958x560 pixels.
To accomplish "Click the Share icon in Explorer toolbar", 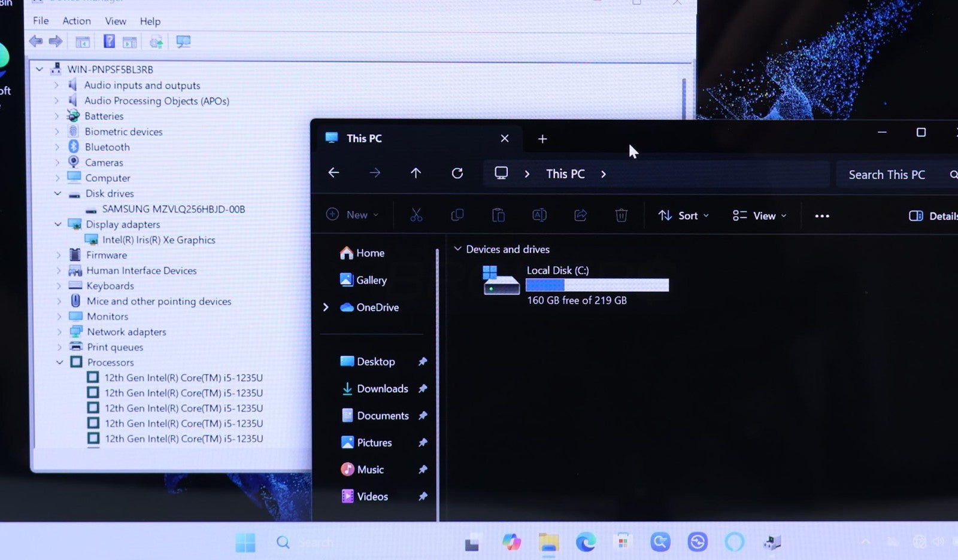I will point(580,215).
